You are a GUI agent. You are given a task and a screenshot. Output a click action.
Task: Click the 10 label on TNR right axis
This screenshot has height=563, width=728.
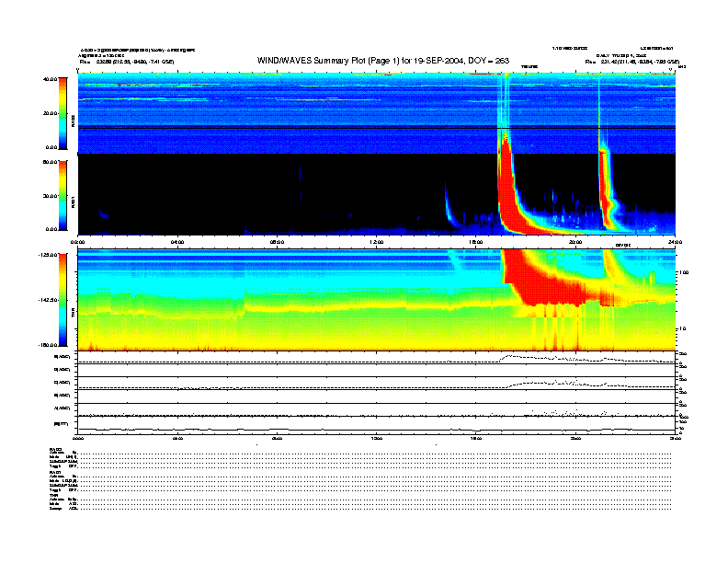click(682, 328)
